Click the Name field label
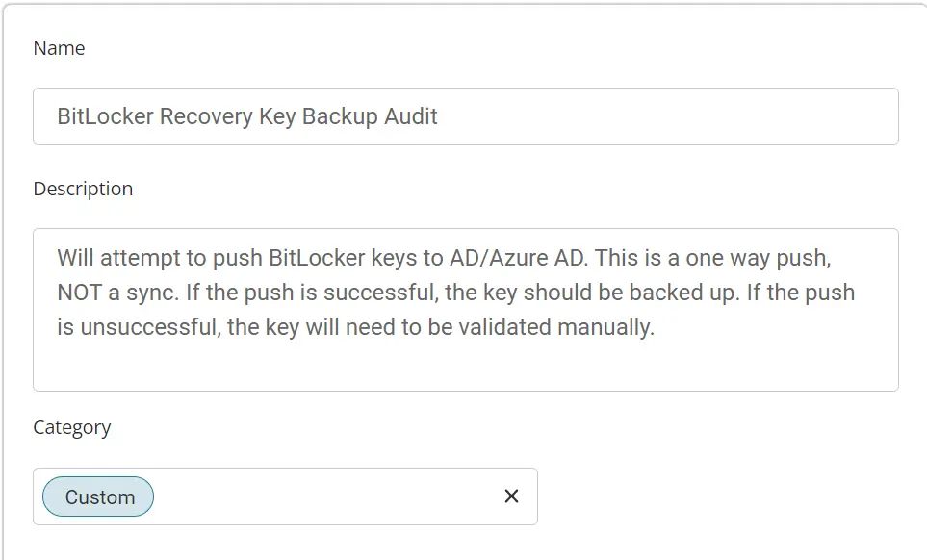Viewport: 927px width, 560px height. point(59,48)
